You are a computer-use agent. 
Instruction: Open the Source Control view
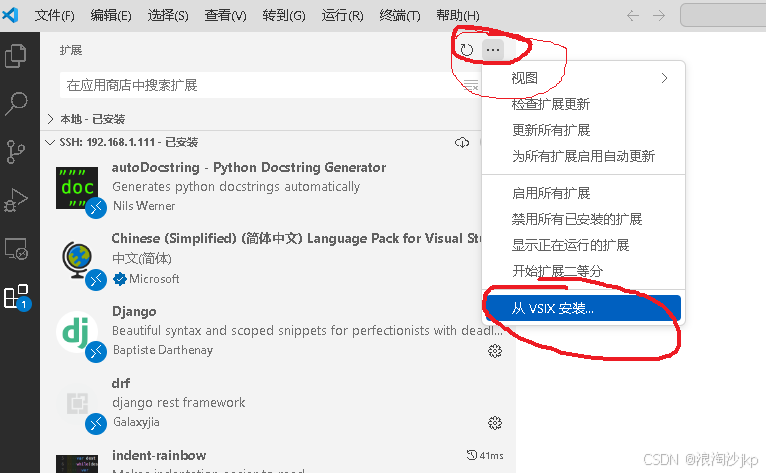(16, 151)
